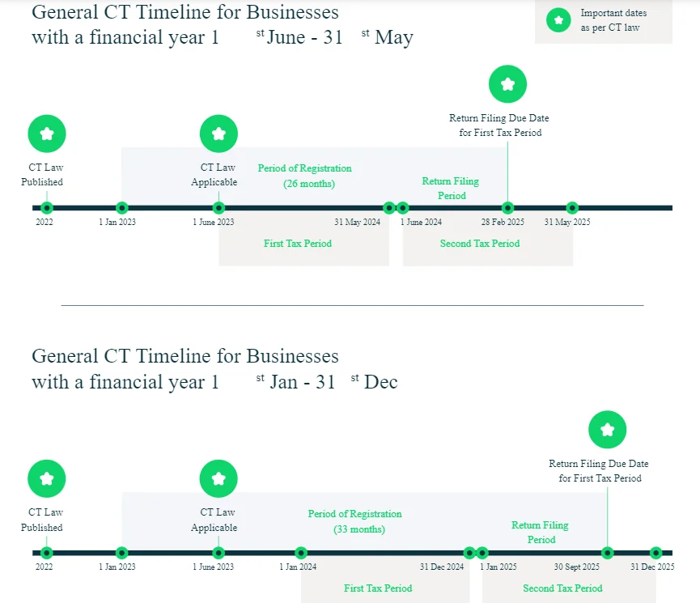Select the 31 Dec 2025 timeline marker

pos(655,553)
